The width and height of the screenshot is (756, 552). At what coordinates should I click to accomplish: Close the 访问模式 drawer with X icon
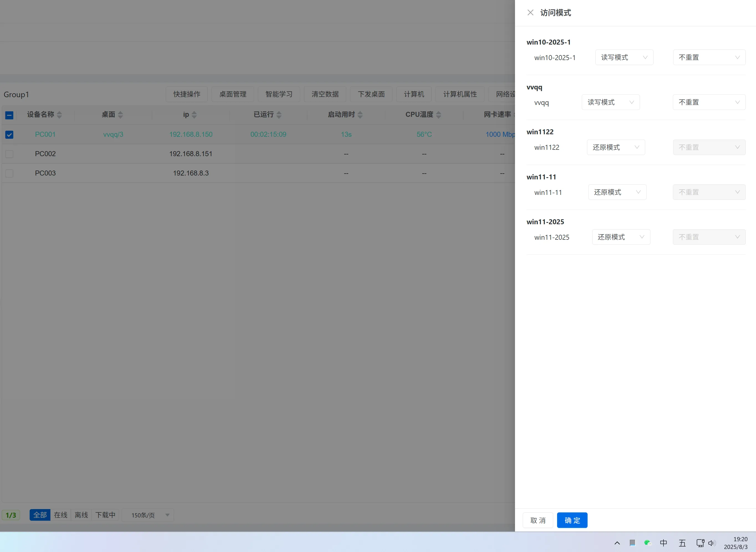[530, 13]
